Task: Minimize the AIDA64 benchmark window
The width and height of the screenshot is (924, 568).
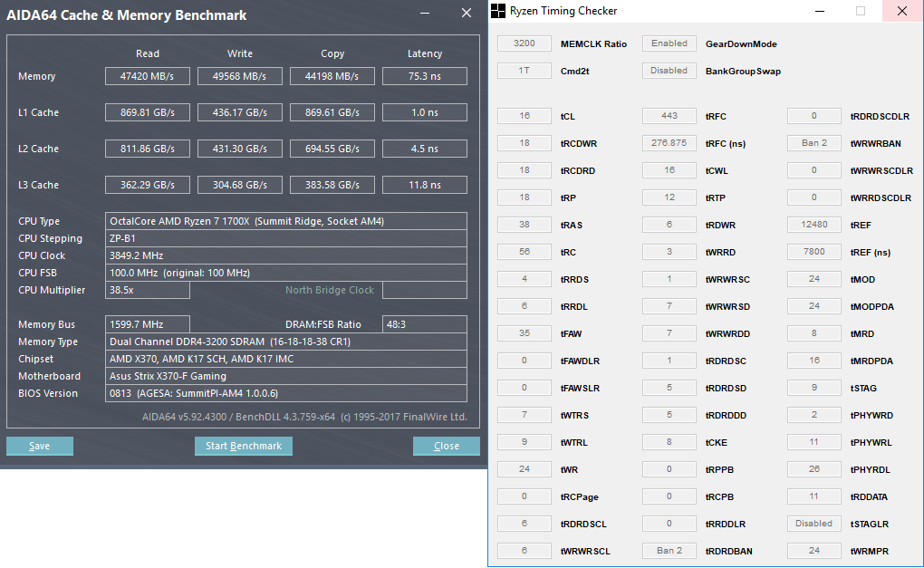Action: pyautogui.click(x=424, y=13)
